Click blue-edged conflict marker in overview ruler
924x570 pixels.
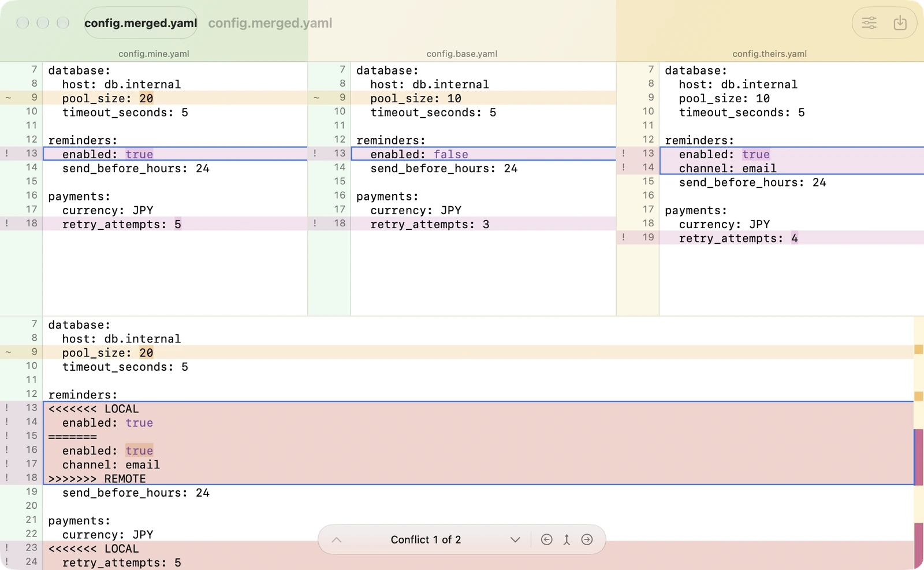point(919,457)
